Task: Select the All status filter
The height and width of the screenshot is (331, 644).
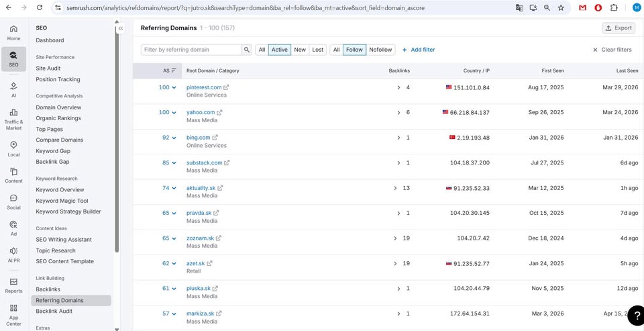Action: coord(262,50)
